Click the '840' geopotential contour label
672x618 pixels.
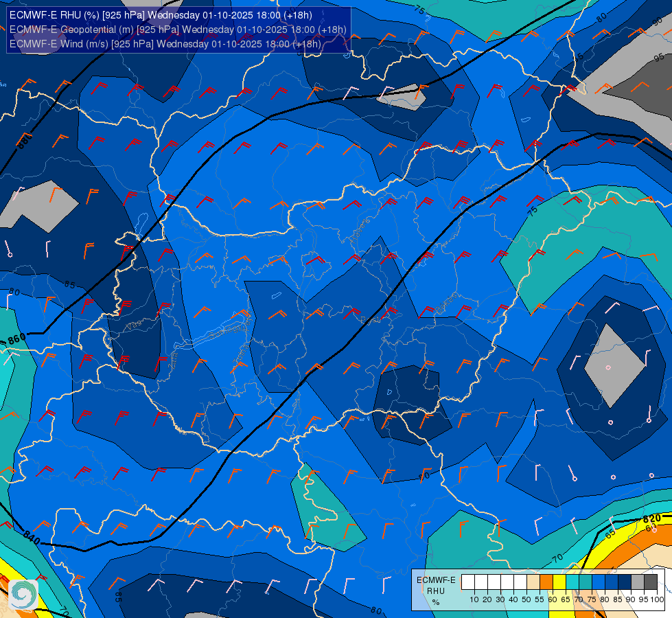click(32, 537)
